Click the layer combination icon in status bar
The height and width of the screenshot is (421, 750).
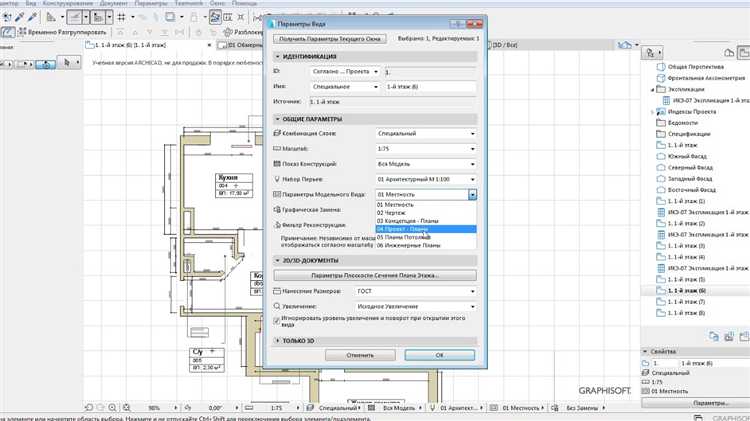click(310, 408)
